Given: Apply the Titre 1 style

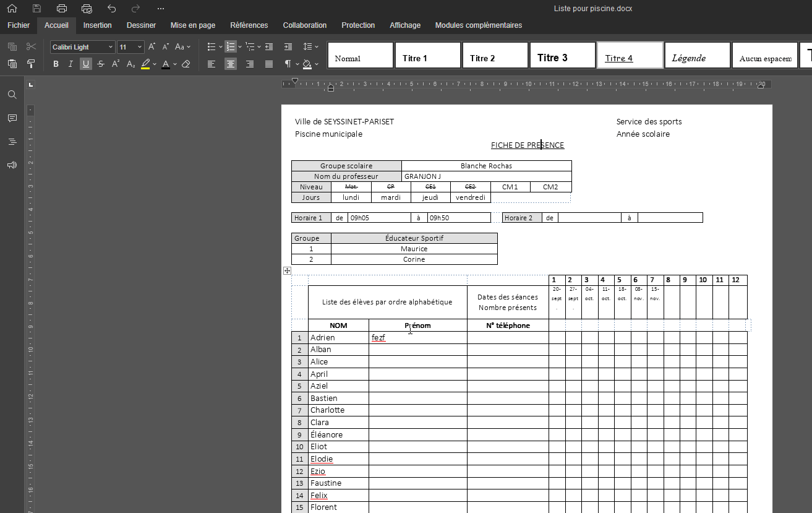Looking at the screenshot, I should point(428,55).
